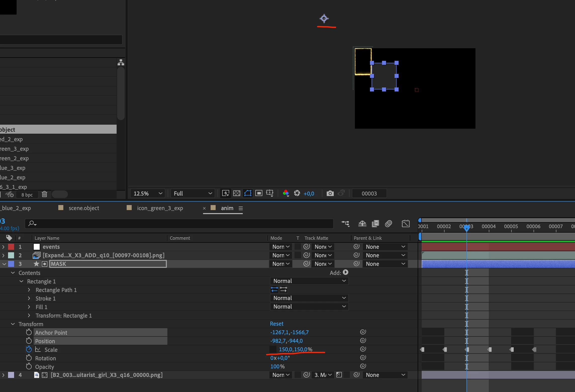Click the red label swatch of events layer

click(11, 247)
